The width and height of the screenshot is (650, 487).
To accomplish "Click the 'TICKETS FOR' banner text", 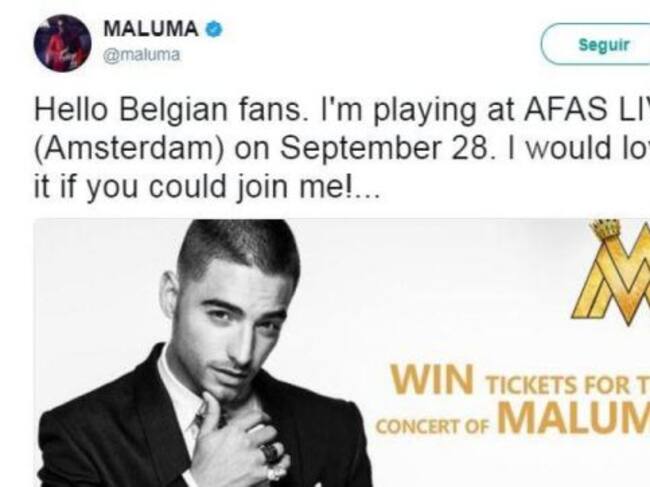I will (x=557, y=385).
